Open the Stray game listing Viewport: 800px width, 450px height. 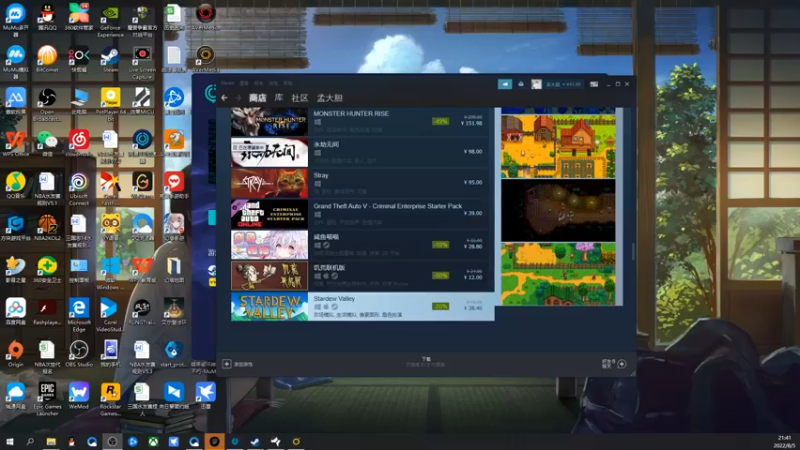coord(360,183)
